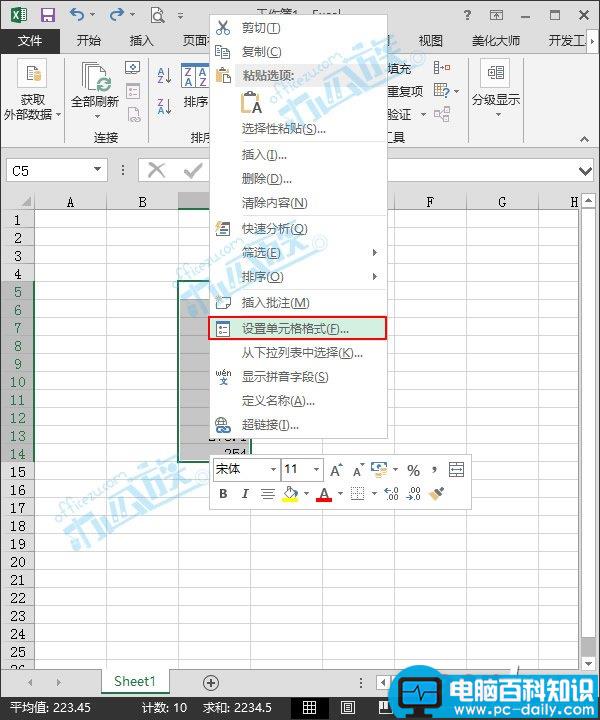Open the font size dropdown in mini toolbar

click(x=316, y=470)
